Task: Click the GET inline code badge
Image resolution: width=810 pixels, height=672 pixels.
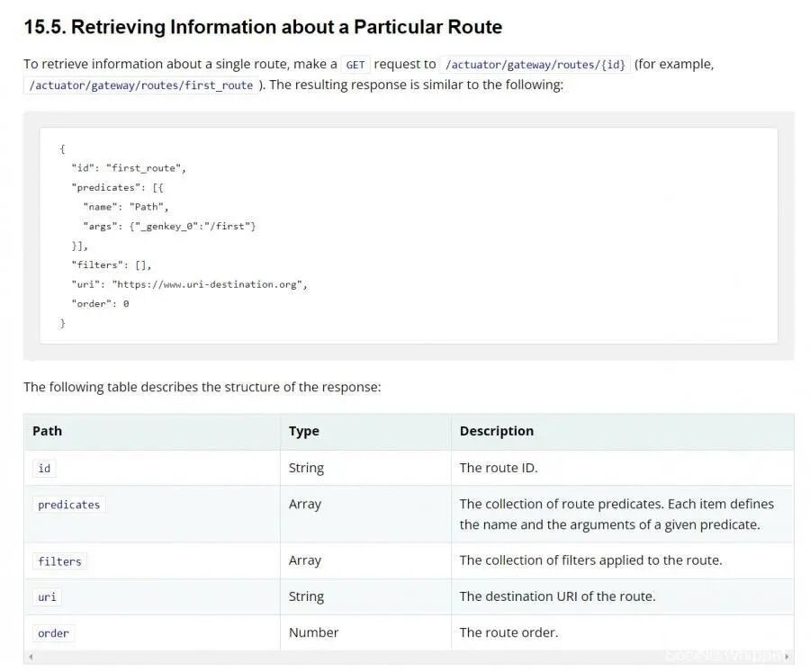Action: tap(355, 65)
